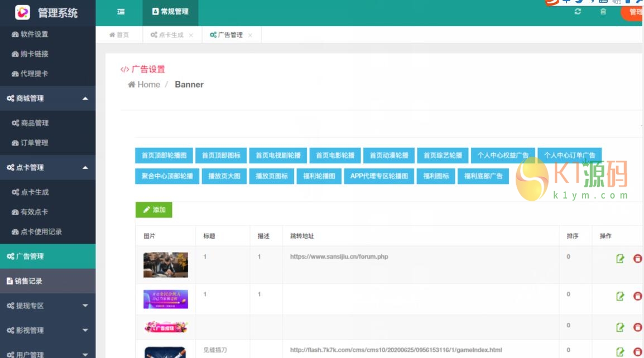The width and height of the screenshot is (644, 358).
Task: Click the Home breadcrumb link
Action: [x=144, y=85]
